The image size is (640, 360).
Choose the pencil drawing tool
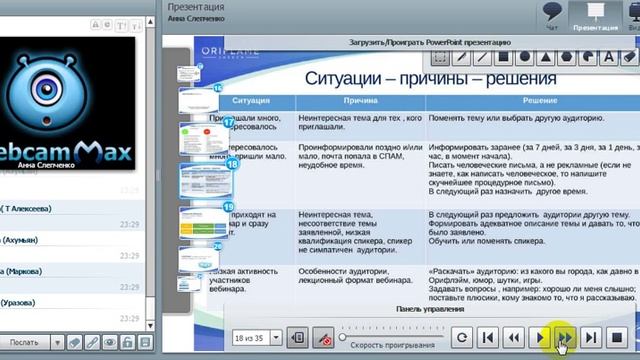coord(461,57)
